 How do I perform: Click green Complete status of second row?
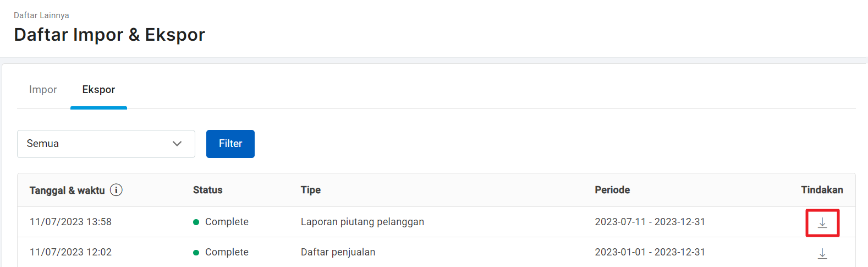221,252
